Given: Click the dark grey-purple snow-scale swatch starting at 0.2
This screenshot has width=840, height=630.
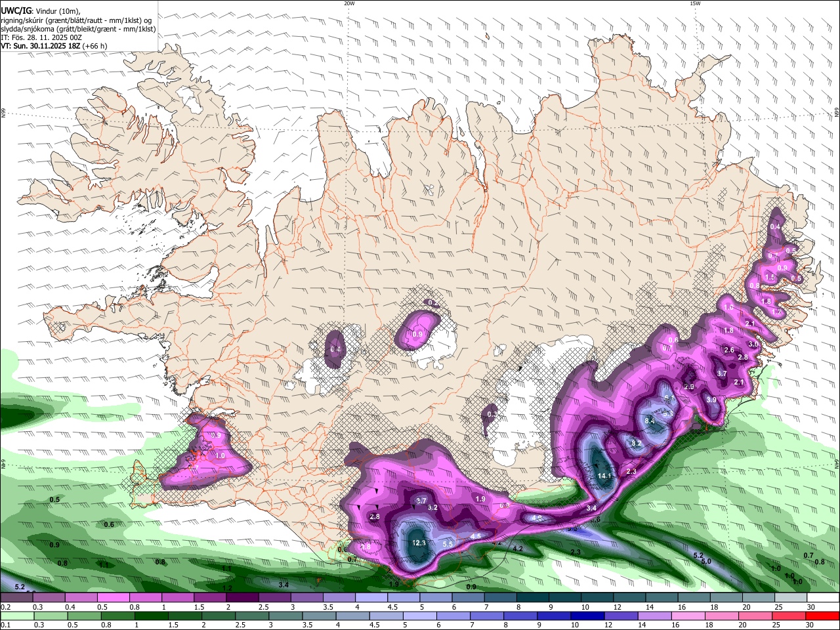Looking at the screenshot, I should pos(16,598).
